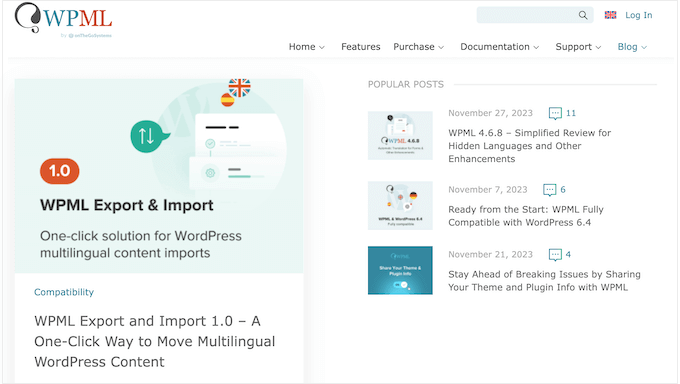Click the date November 21, 2023
The height and width of the screenshot is (384, 680).
pyautogui.click(x=490, y=255)
